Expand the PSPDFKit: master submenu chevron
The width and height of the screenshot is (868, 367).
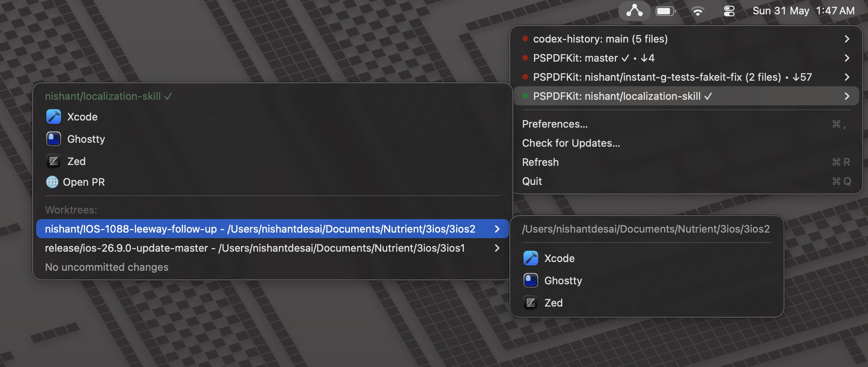[x=847, y=58]
